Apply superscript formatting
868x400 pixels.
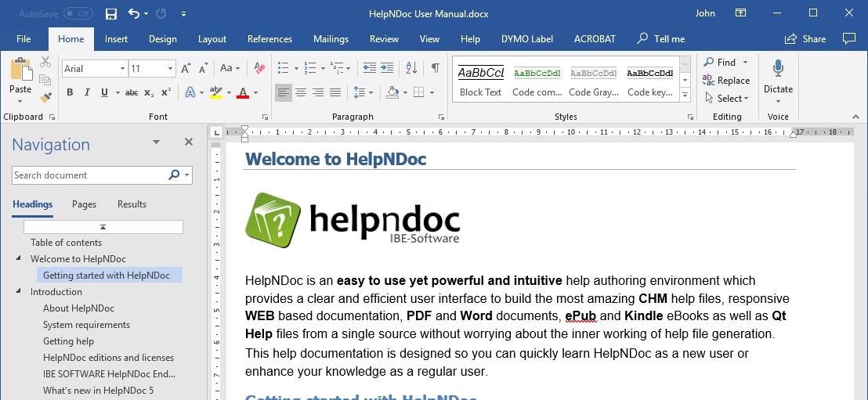click(x=166, y=92)
